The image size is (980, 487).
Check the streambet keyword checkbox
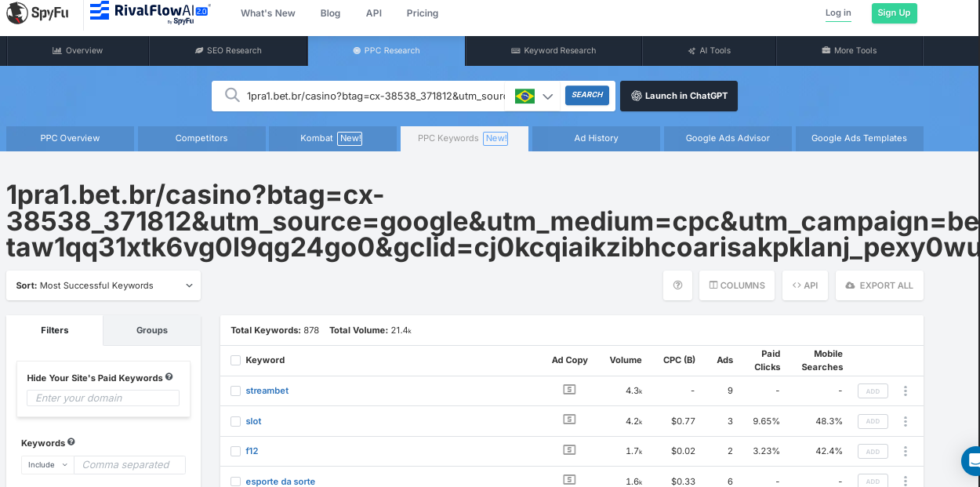click(x=235, y=391)
